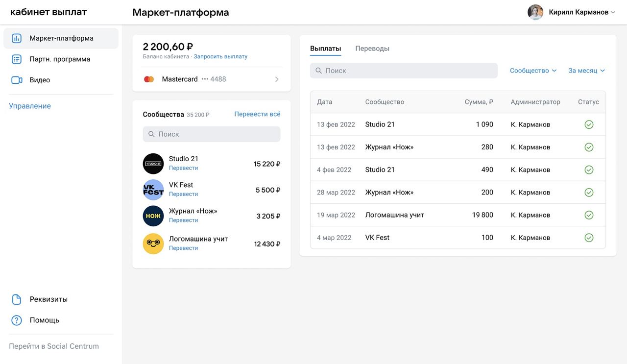Viewport: 627px width, 364px height.
Task: Click the Перейти в Social Centrum link
Action: (x=54, y=346)
